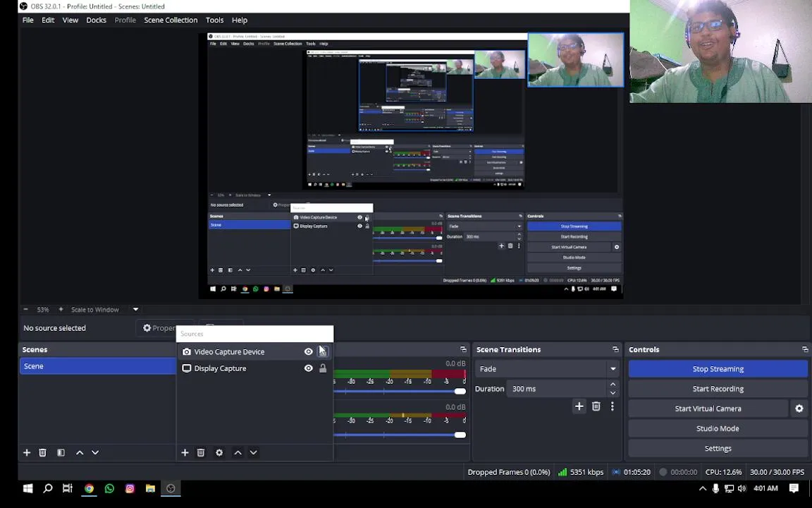
Task: Open the Tools menu
Action: pos(214,20)
